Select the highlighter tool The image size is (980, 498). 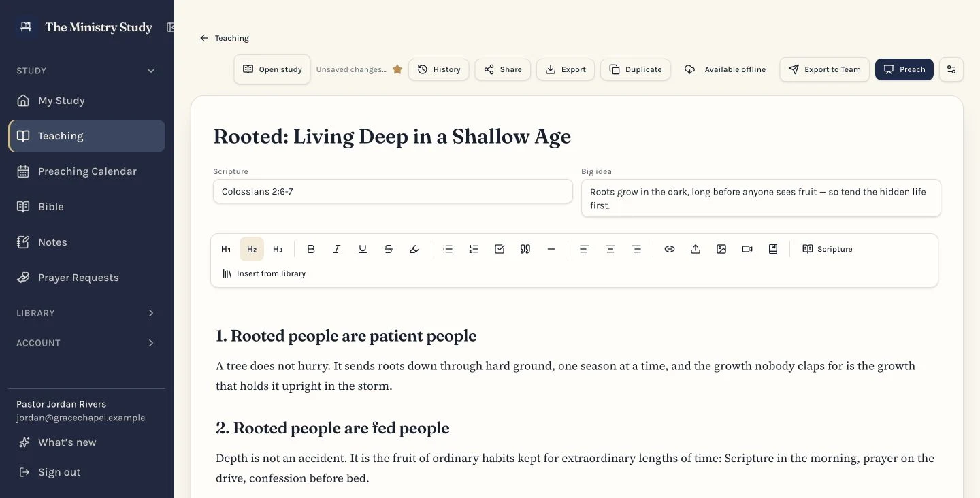pyautogui.click(x=414, y=249)
